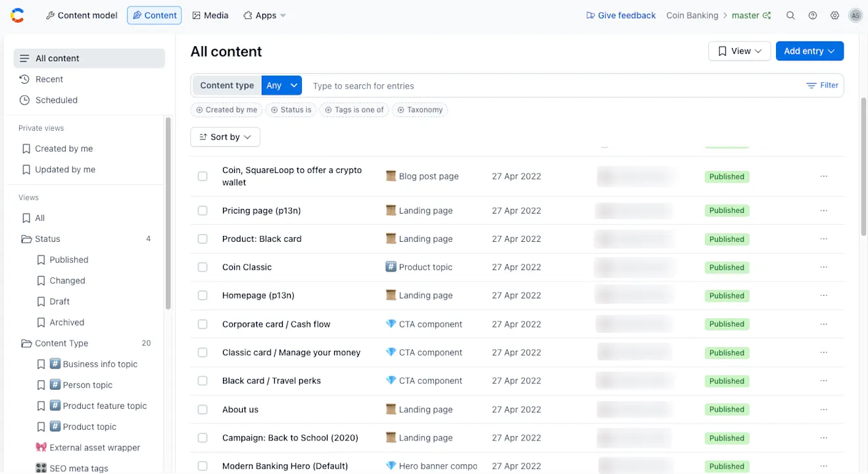The height and width of the screenshot is (474, 868).
Task: Click the Recent clock icon
Action: [x=24, y=79]
